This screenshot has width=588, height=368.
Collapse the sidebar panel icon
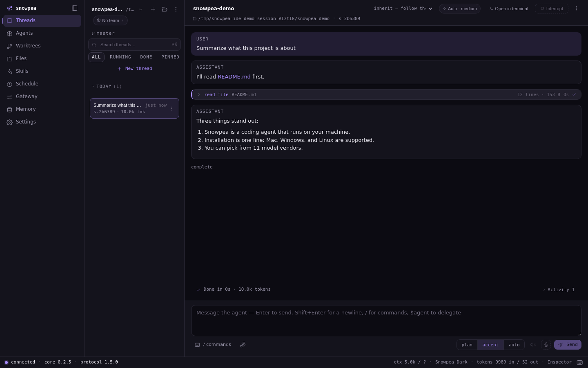point(74,8)
